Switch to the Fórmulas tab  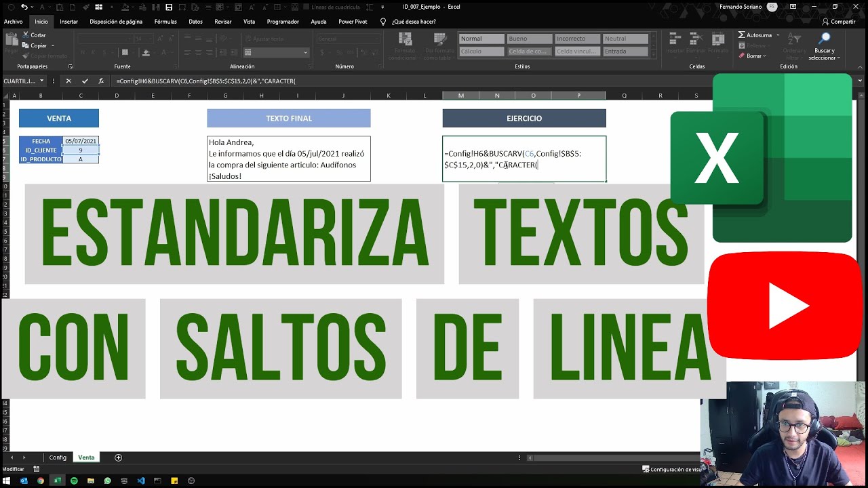[x=165, y=22]
